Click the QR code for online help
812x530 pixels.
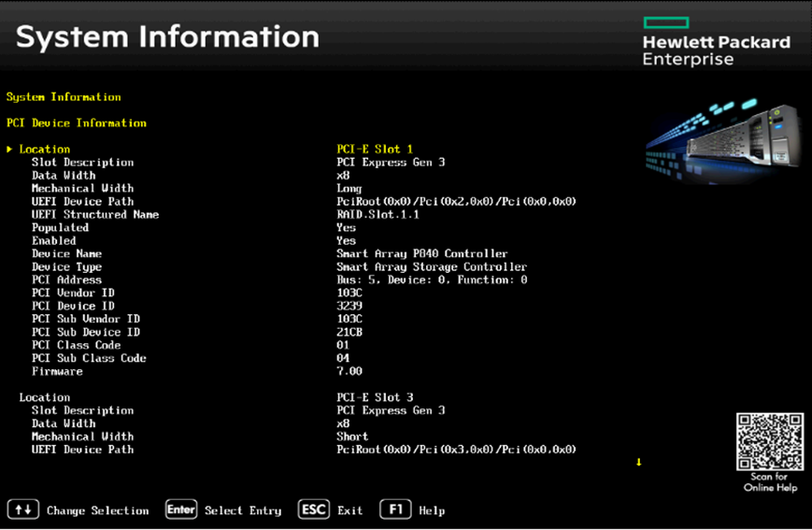pyautogui.click(x=770, y=441)
